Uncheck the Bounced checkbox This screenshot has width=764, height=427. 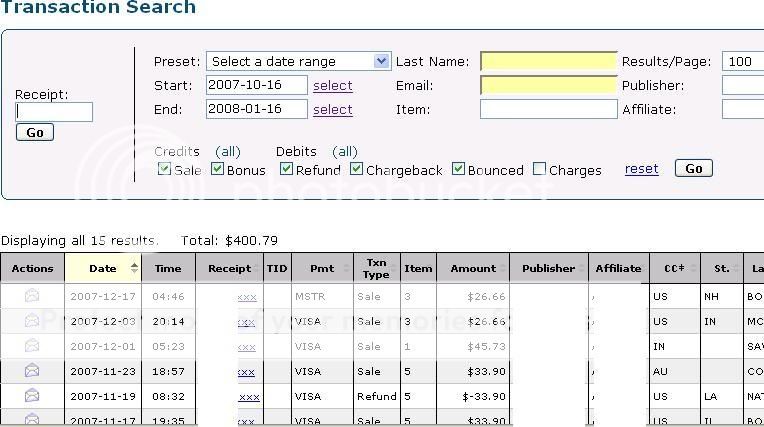(x=458, y=169)
